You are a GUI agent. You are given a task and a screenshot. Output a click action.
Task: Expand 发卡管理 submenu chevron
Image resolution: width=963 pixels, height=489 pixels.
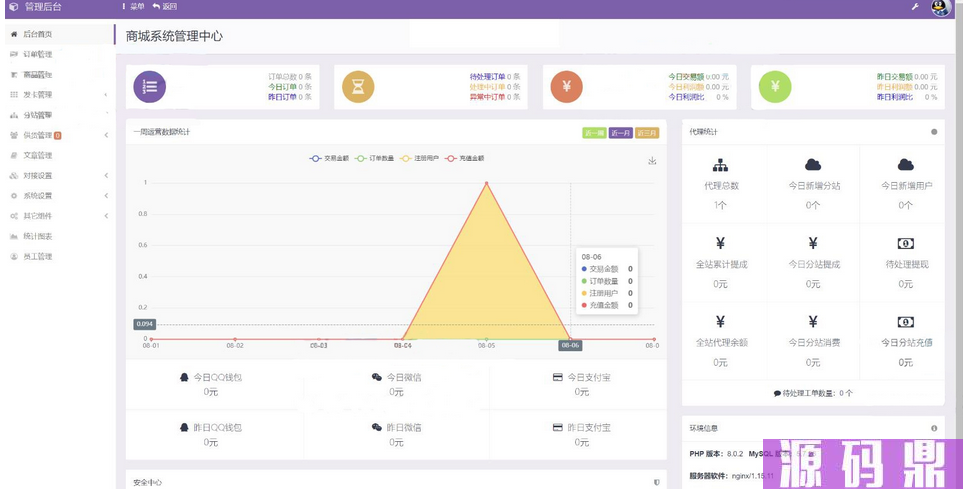click(x=106, y=95)
